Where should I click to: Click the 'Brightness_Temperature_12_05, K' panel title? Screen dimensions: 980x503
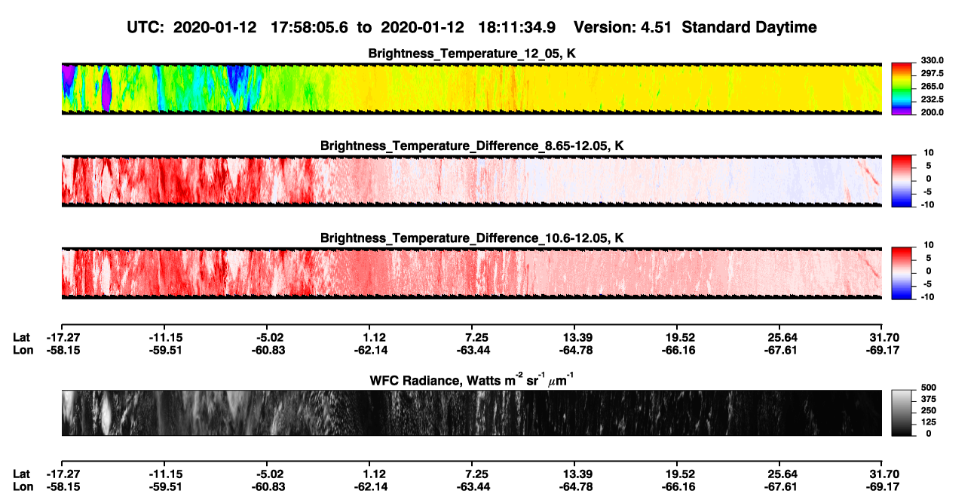point(472,54)
